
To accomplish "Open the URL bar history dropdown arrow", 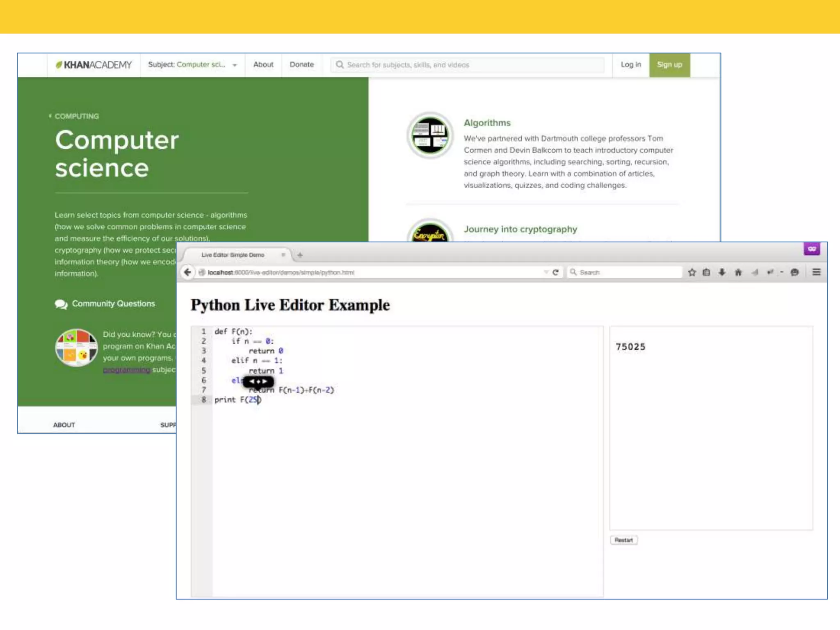I will click(546, 272).
